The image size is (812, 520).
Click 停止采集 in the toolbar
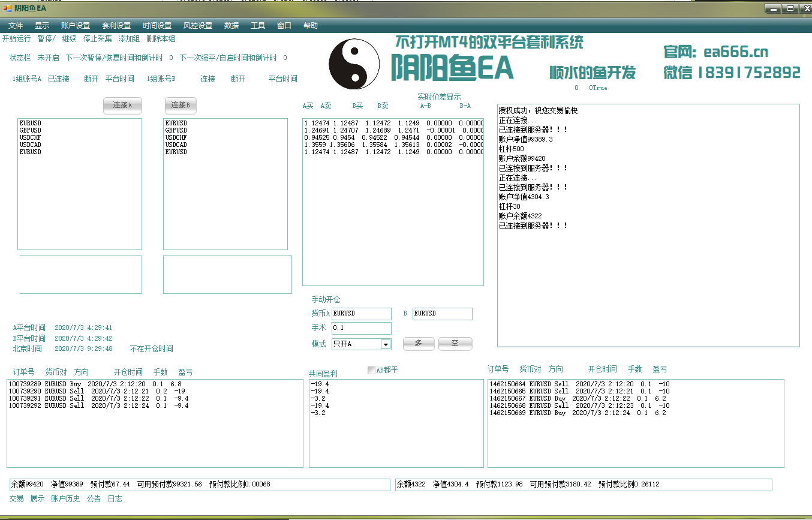(97, 39)
